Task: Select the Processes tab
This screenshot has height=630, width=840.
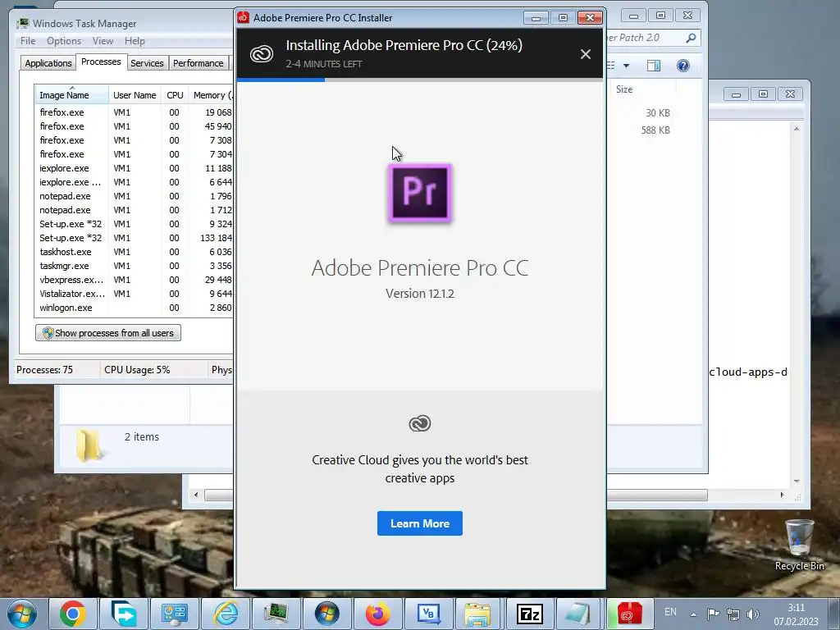Action: tap(101, 62)
